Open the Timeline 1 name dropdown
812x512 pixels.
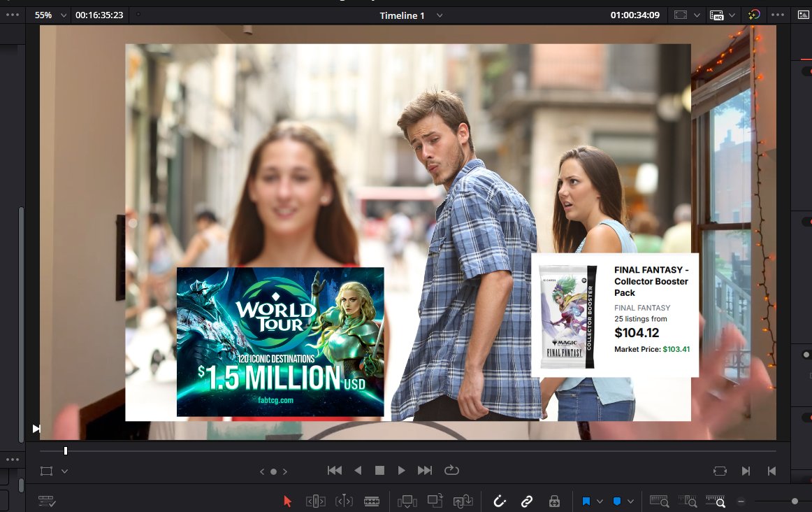coord(440,15)
